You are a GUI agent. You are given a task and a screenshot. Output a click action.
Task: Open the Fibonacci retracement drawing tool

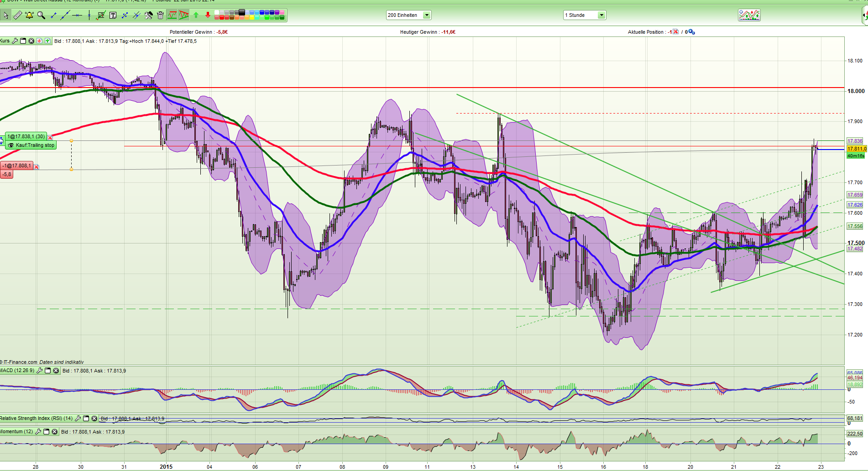[x=101, y=16]
